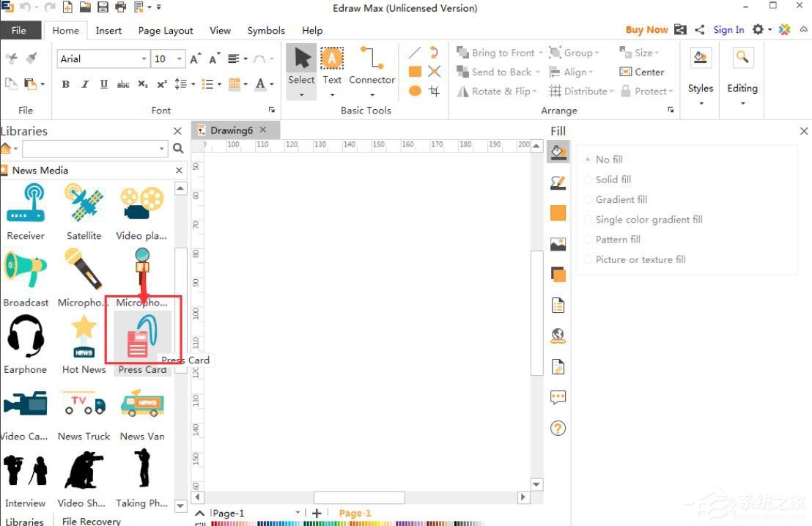Viewport: 812px width, 526px height.
Task: Switch to File Recovery tab at bottom
Action: [91, 521]
